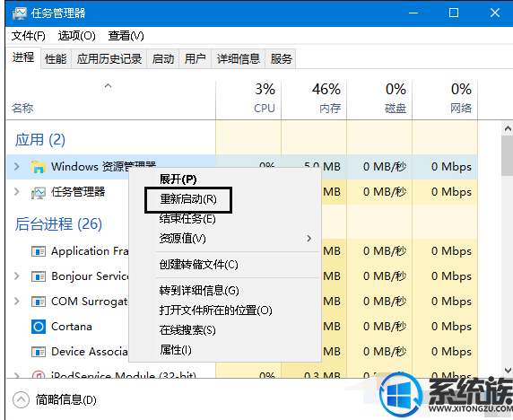The height and width of the screenshot is (420, 513).
Task: Open the 选项(O) menu
Action: (x=76, y=36)
